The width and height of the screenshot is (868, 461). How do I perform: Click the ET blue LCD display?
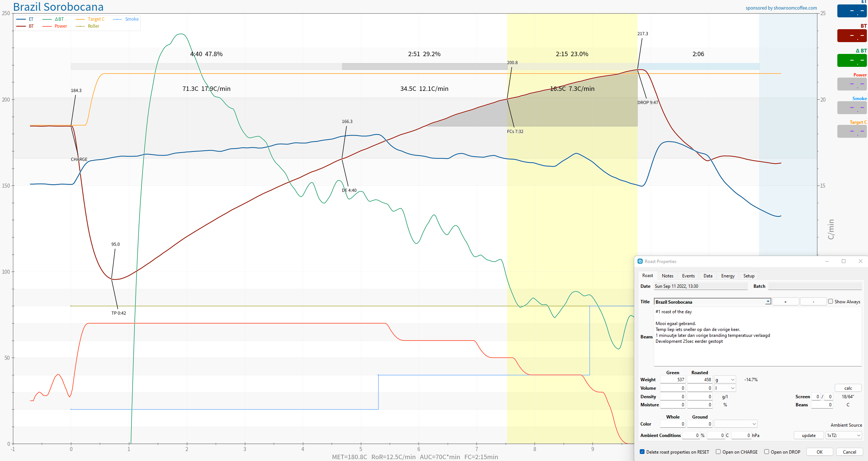(852, 11)
